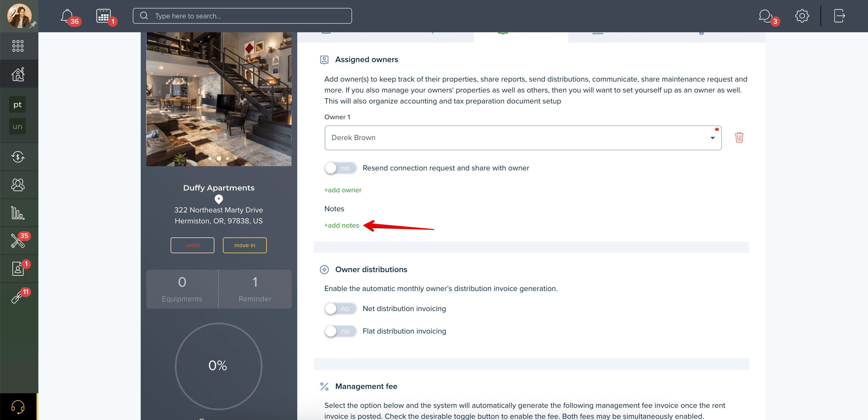The width and height of the screenshot is (868, 420).
Task: Click the user profile avatar
Action: [x=19, y=16]
